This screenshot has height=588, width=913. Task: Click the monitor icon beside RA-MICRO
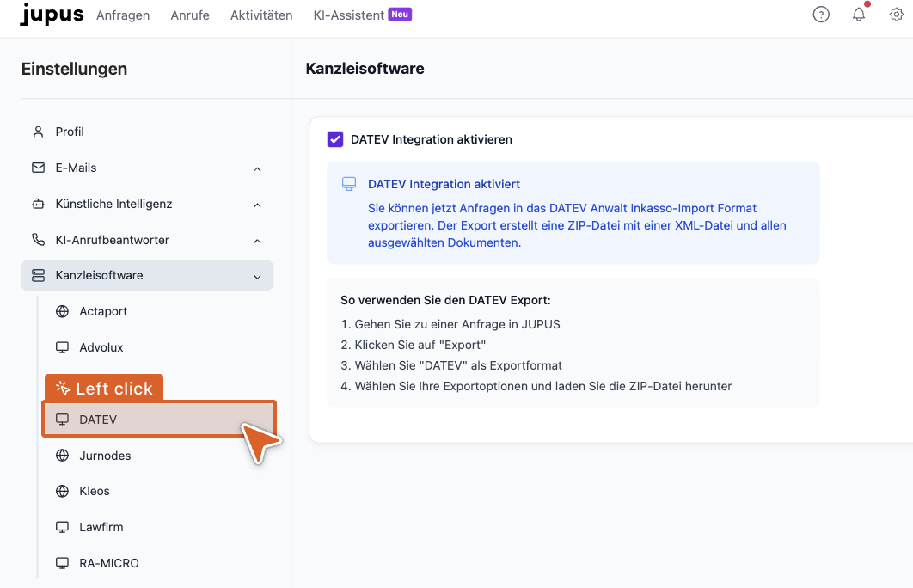coord(62,563)
